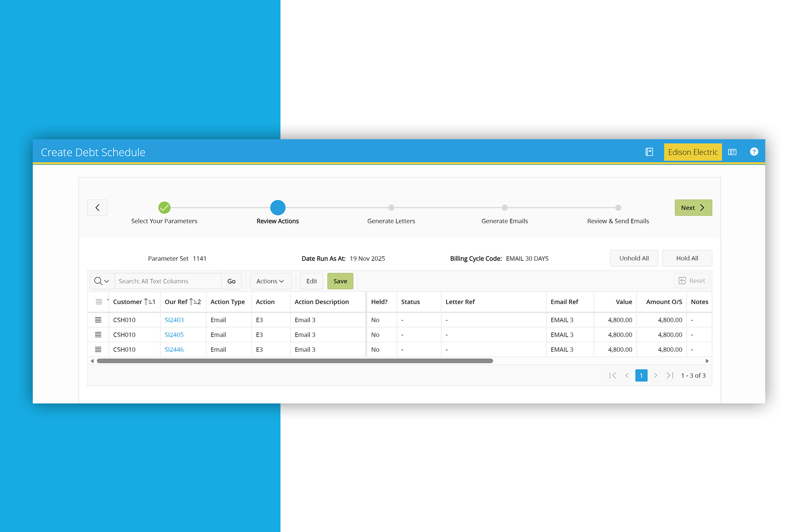The image size is (798, 532).
Task: Click the header row actions menu icon
Action: click(x=99, y=302)
